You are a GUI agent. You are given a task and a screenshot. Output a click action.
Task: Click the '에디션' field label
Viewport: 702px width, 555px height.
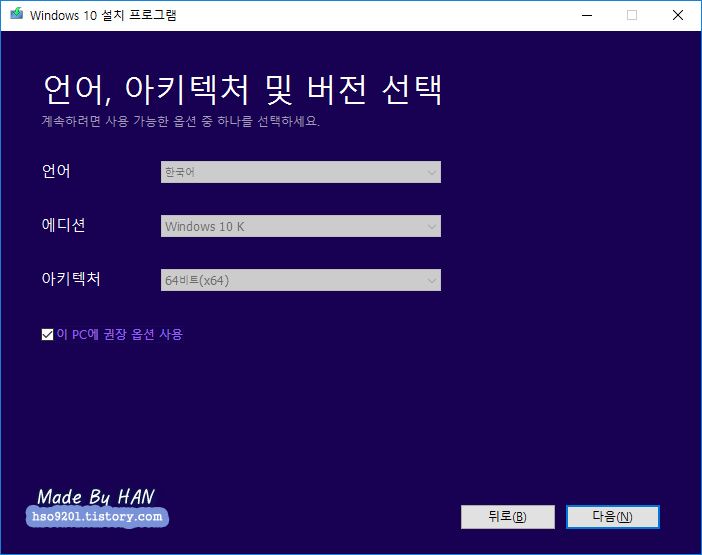click(x=64, y=225)
